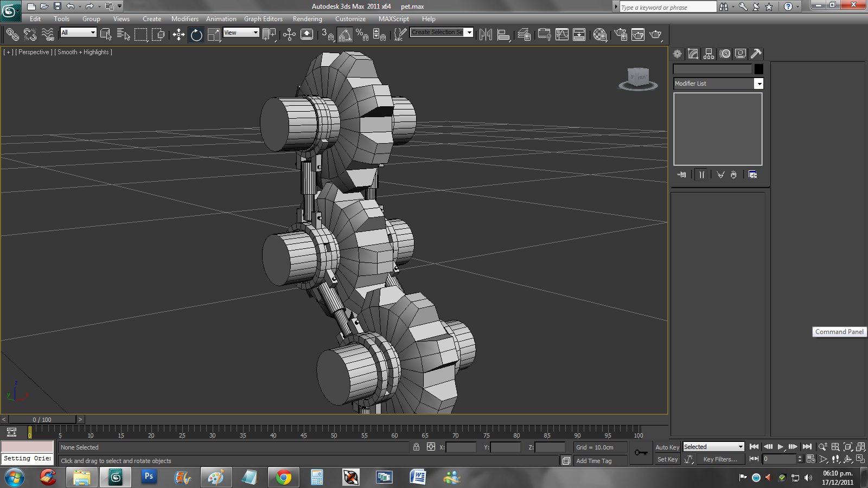Click the Align tool

point(503,35)
